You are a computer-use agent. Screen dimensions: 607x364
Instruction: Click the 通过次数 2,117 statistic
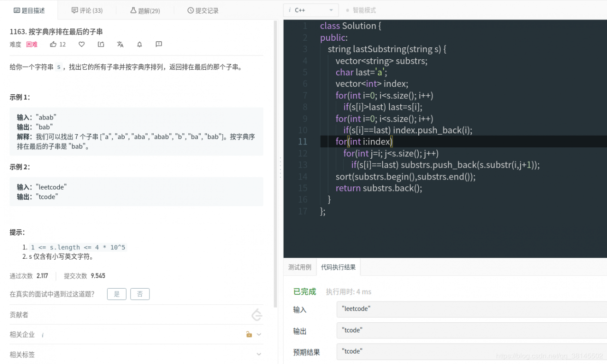[x=29, y=276]
